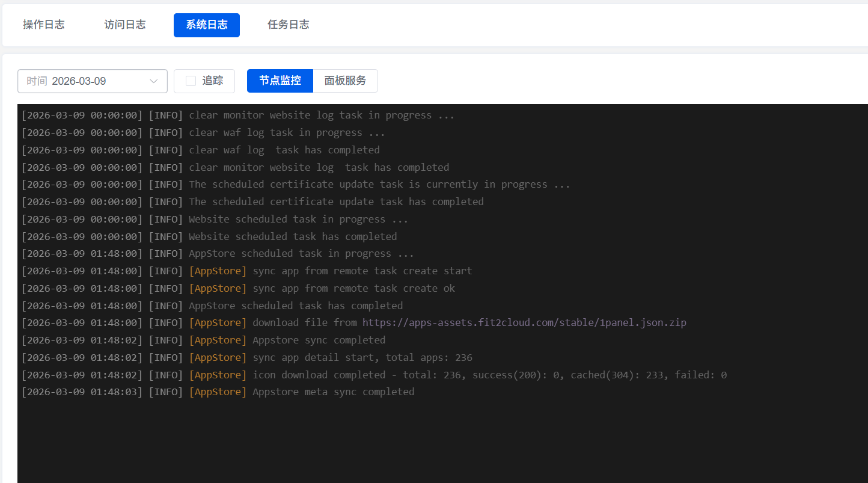The height and width of the screenshot is (483, 868).
Task: Go to the 任务日志 tab
Action: (288, 25)
